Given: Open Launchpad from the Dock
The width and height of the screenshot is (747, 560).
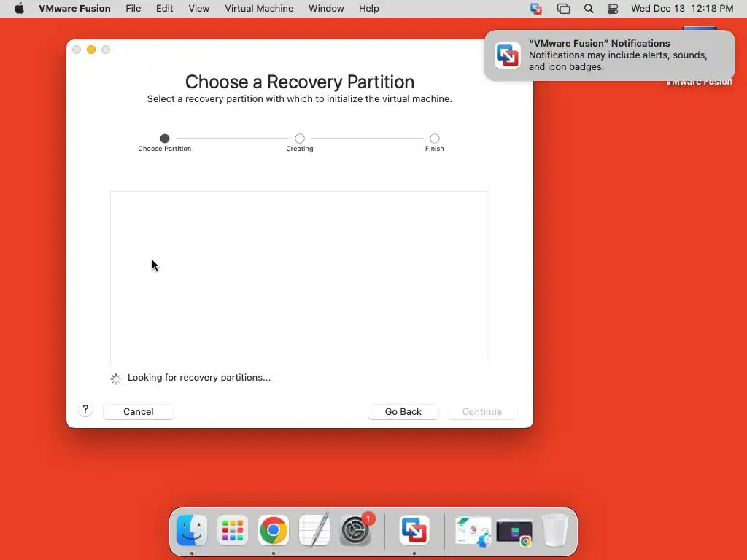Looking at the screenshot, I should (233, 530).
